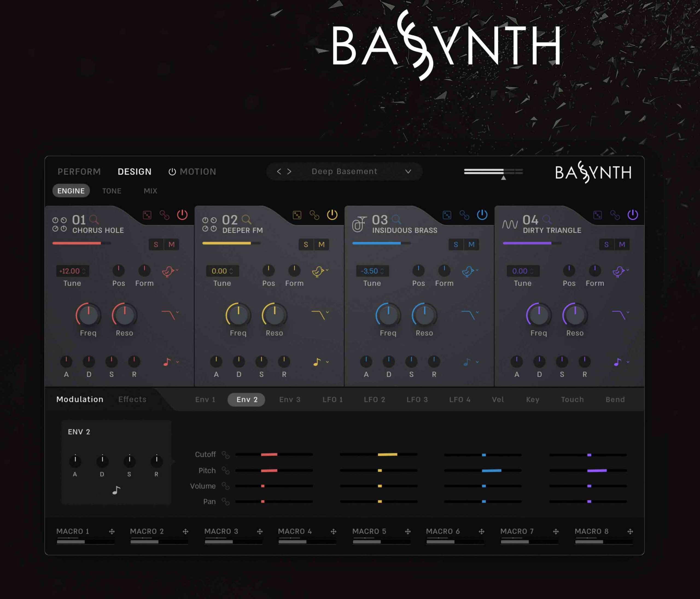The width and height of the screenshot is (700, 599).
Task: Click the Tune value field showing -3.50
Action: tap(372, 271)
